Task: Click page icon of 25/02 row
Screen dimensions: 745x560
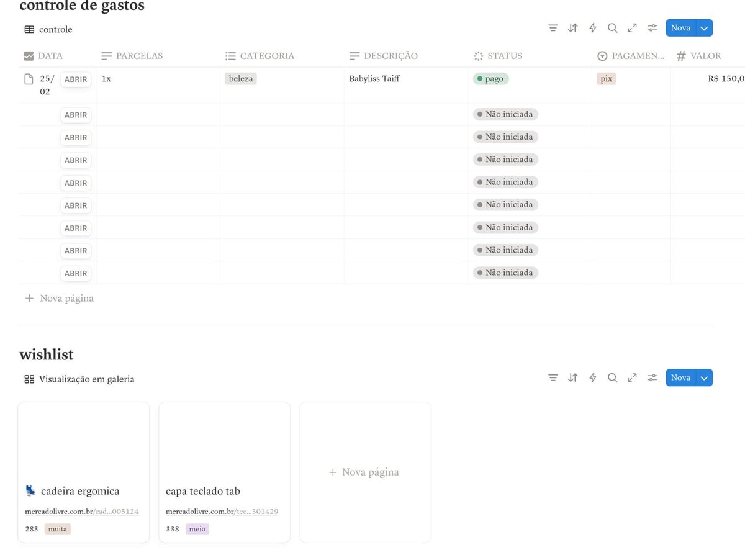Action: (x=29, y=79)
